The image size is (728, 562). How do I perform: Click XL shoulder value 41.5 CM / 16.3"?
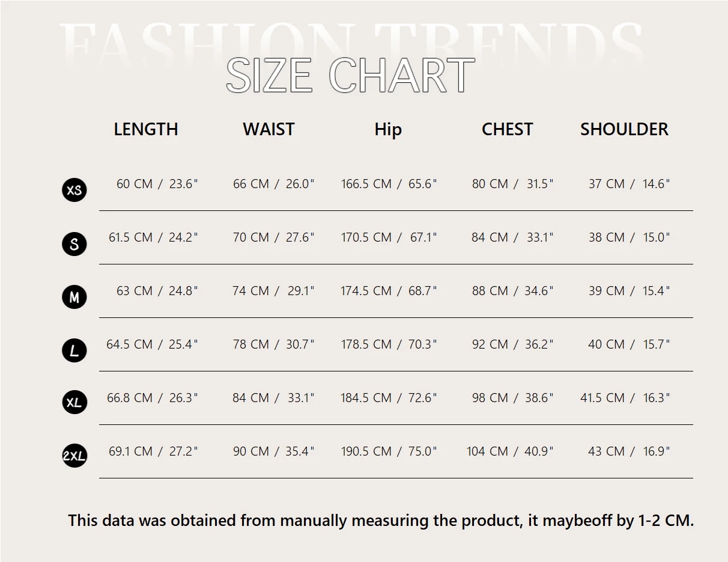(x=625, y=398)
